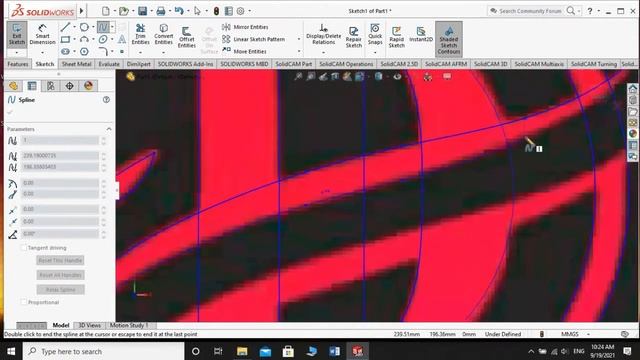Click the Print icon

tap(161, 11)
